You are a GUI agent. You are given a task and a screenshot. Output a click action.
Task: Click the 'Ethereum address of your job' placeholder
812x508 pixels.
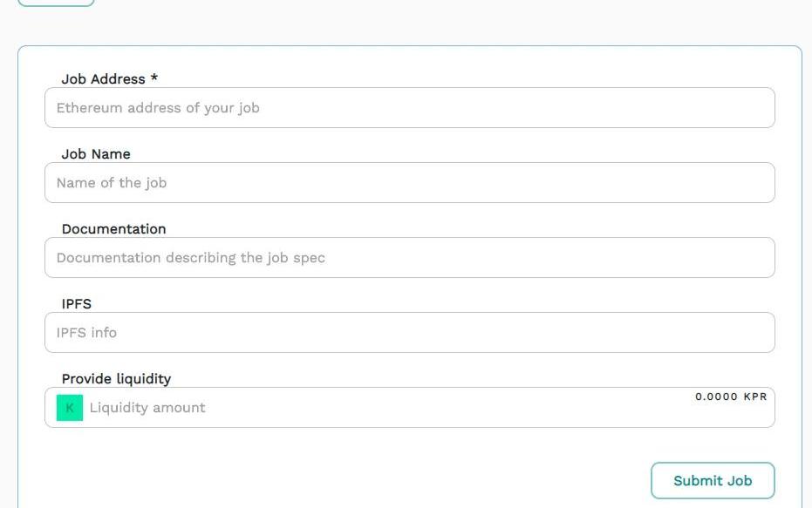pyautogui.click(x=158, y=108)
